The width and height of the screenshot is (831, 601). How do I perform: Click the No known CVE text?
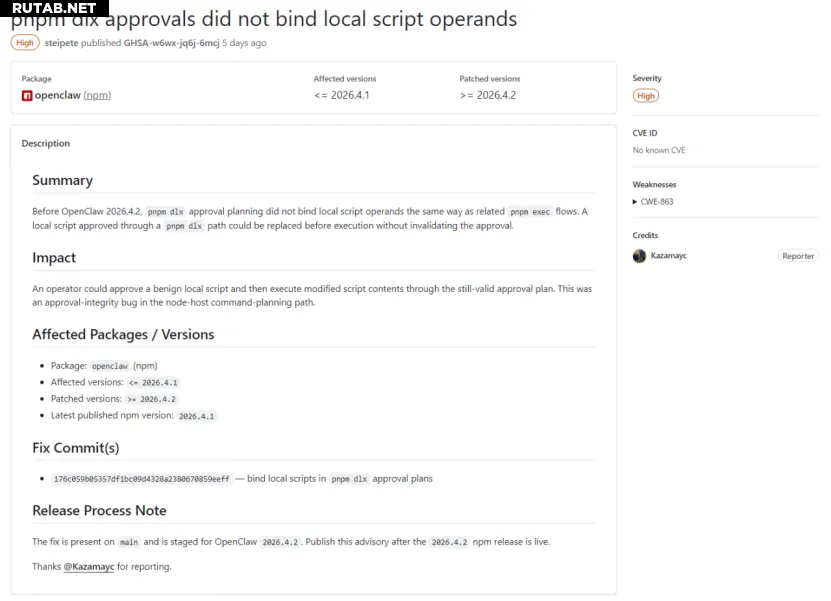click(x=659, y=151)
